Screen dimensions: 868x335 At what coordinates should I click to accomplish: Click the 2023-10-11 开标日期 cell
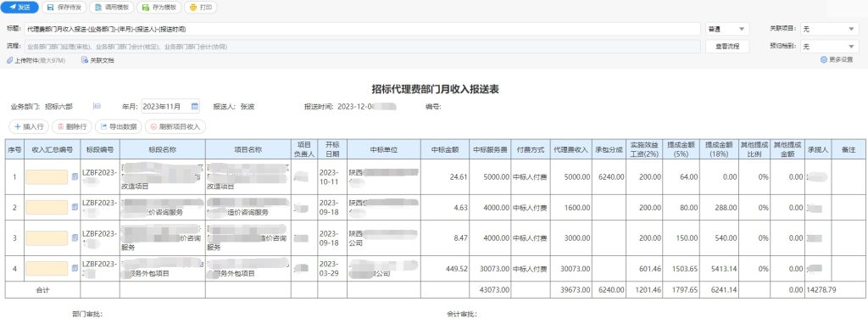332,177
